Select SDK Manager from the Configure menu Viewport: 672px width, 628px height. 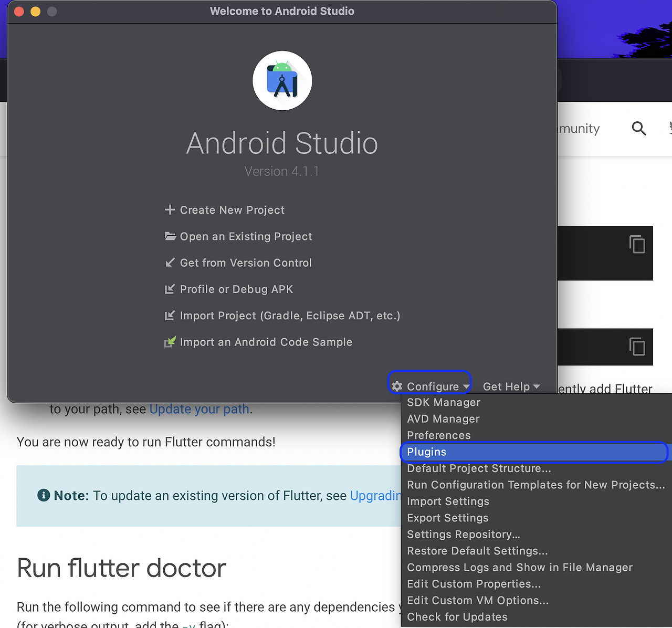pos(536,402)
